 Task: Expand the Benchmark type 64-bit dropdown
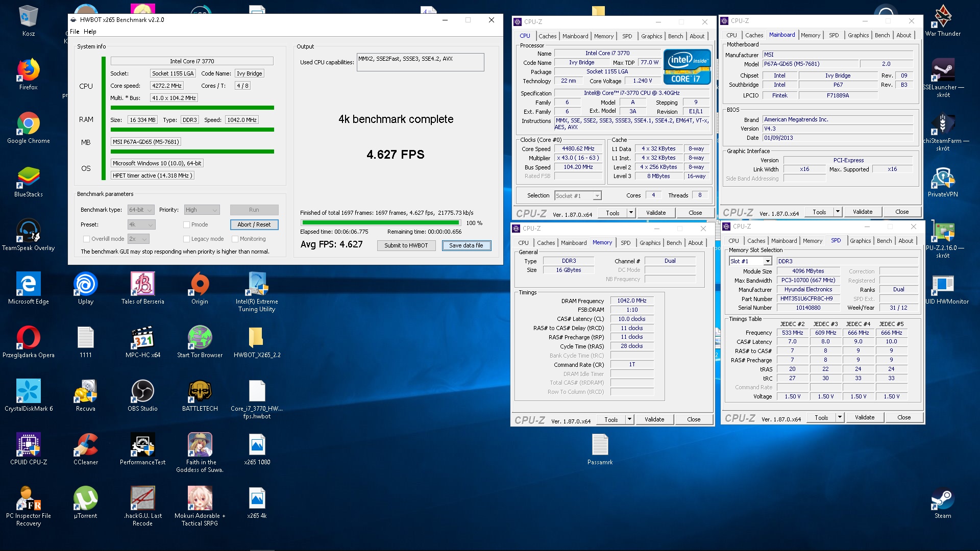(x=141, y=210)
